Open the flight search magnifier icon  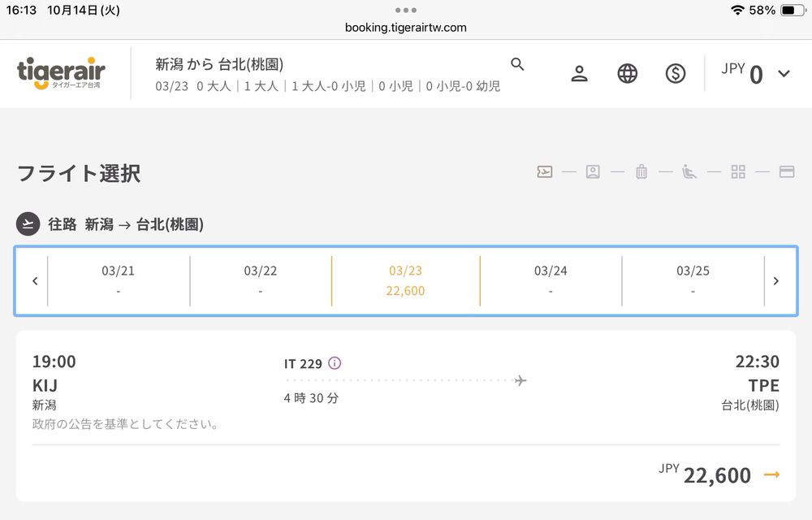tap(516, 64)
